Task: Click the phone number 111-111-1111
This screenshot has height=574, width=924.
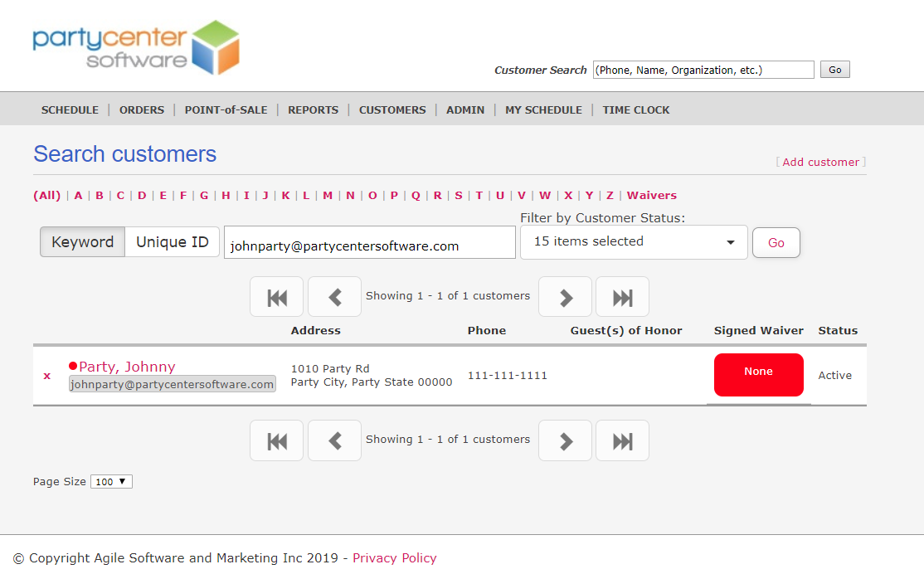Action: click(x=508, y=376)
